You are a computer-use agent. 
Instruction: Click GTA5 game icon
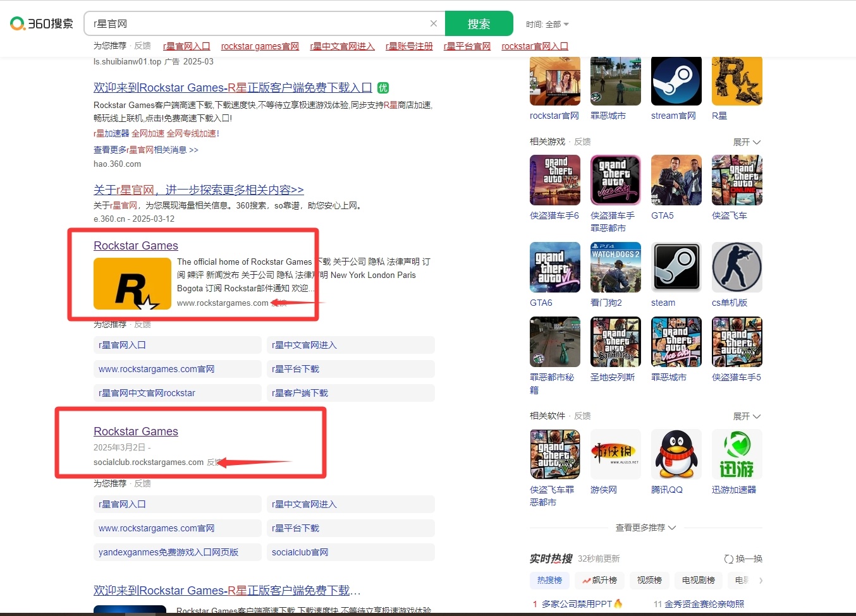[676, 180]
